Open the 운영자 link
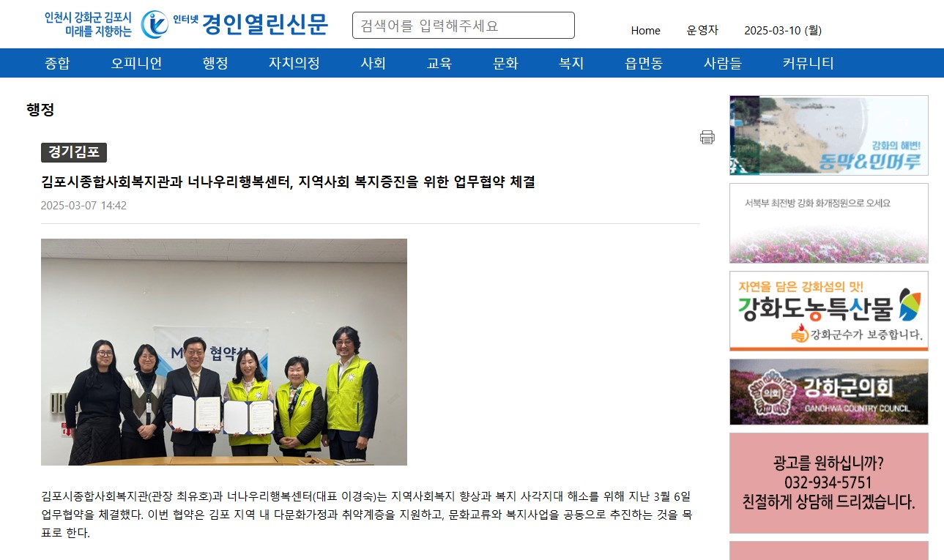 [x=702, y=30]
